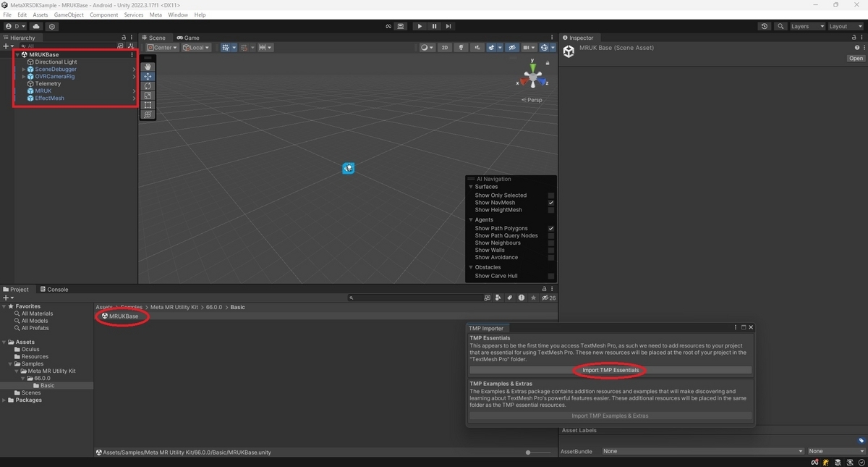Open the Layers dropdown

click(x=807, y=26)
